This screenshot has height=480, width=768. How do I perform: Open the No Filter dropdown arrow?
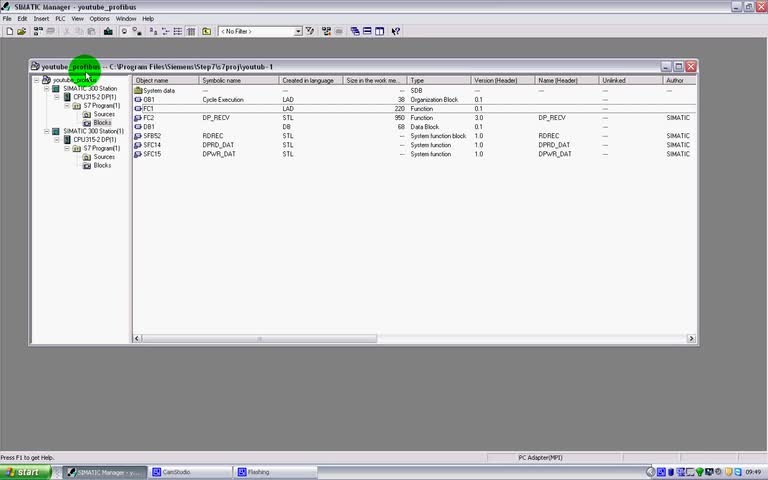(298, 31)
